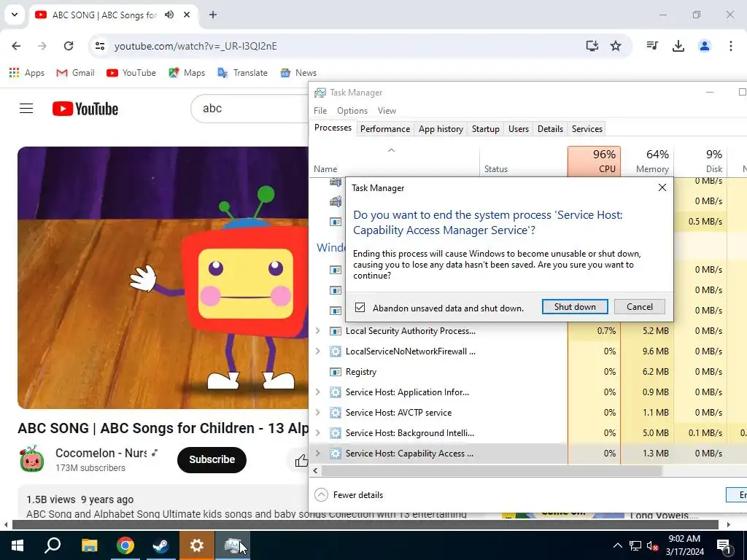
Task: Like the video with thumbs-up icon
Action: (301, 460)
